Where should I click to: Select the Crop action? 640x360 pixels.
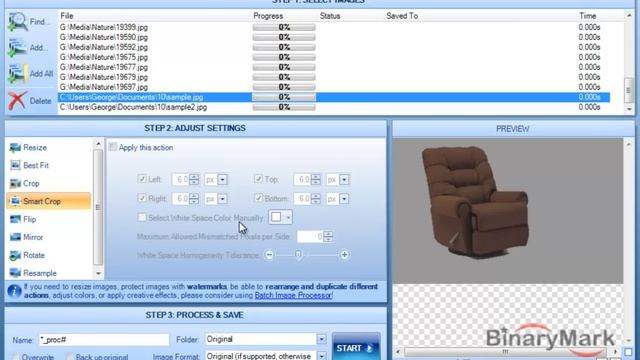[48, 184]
